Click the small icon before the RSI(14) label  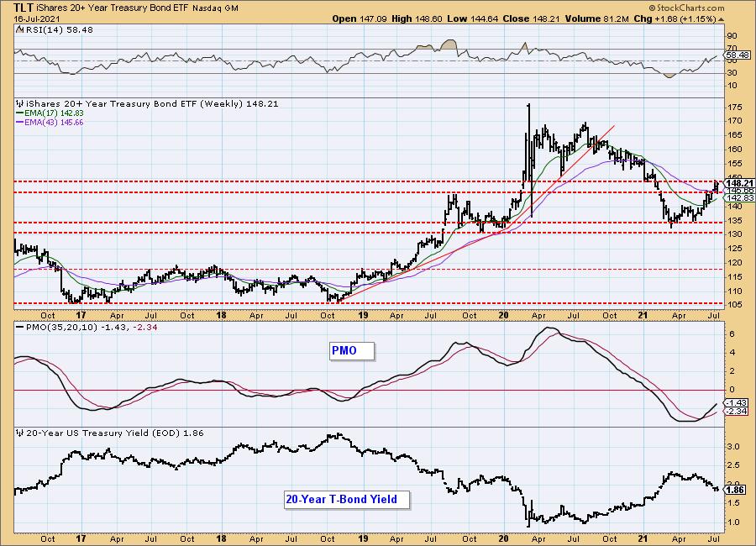tap(20, 30)
